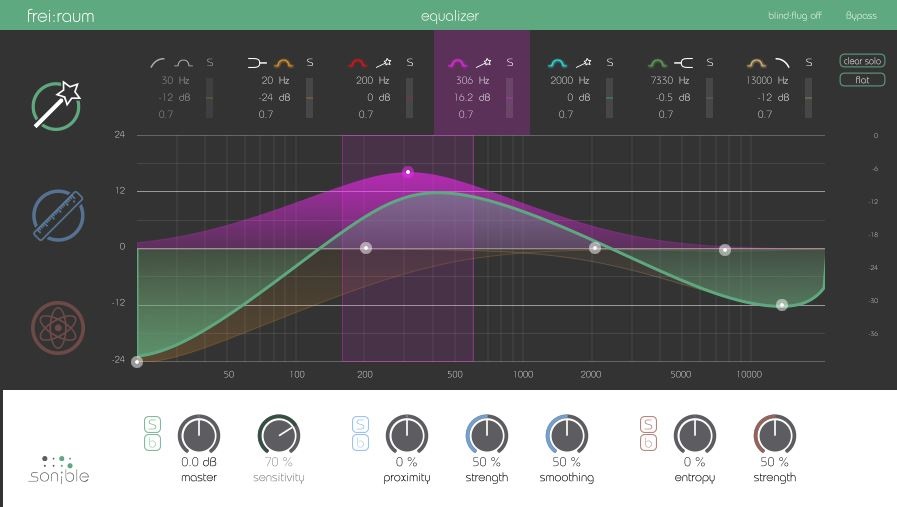Solo the 200 Hz band
The width and height of the screenshot is (897, 507).
tap(410, 62)
